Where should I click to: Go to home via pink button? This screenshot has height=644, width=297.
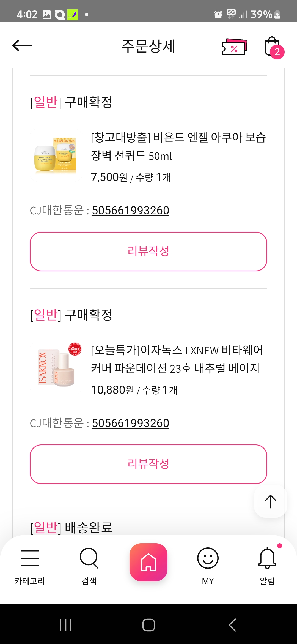click(148, 562)
